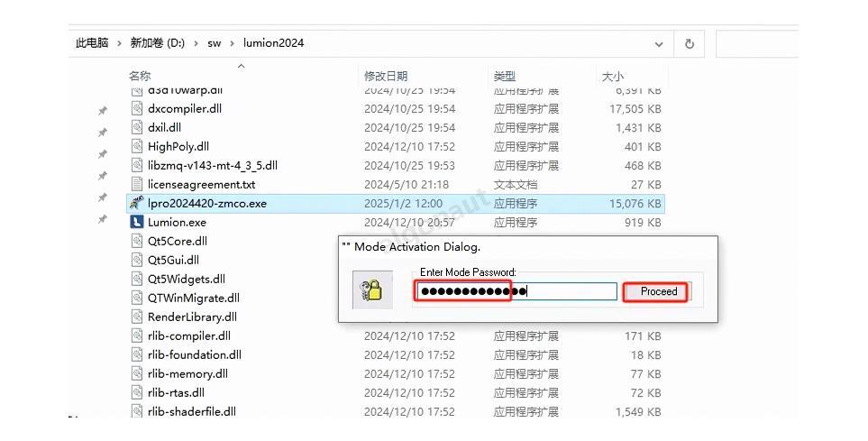Image resolution: width=868 pixels, height=441 pixels.
Task: Click the pin icon beside lpro2024420-zmco.exe row
Action: (103, 198)
